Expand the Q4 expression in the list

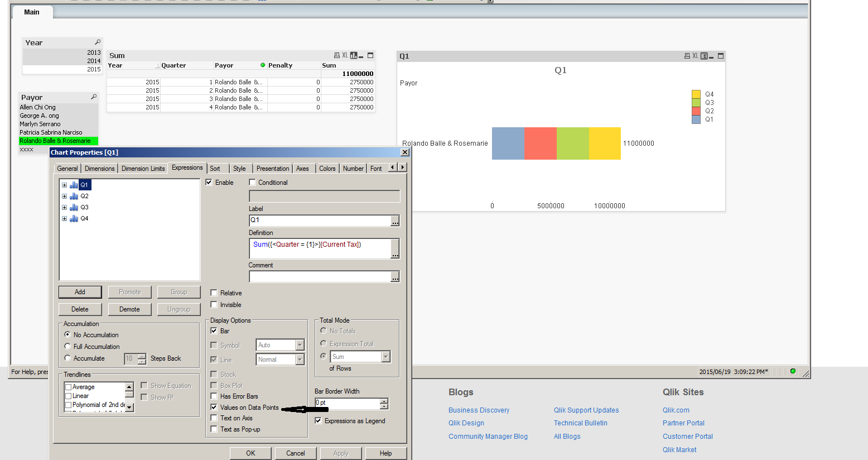[x=64, y=218]
